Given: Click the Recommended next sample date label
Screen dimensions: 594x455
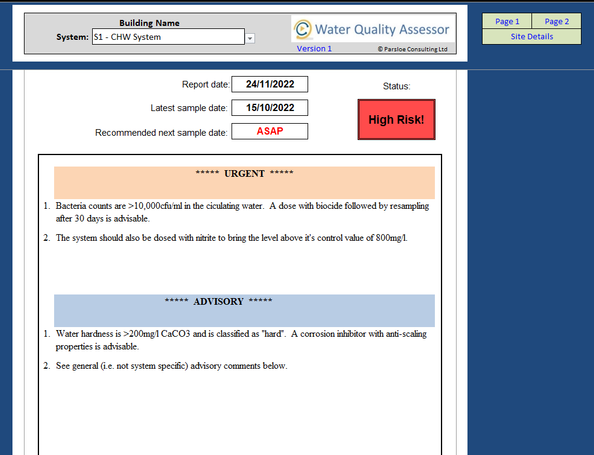Looking at the screenshot, I should 161,133.
